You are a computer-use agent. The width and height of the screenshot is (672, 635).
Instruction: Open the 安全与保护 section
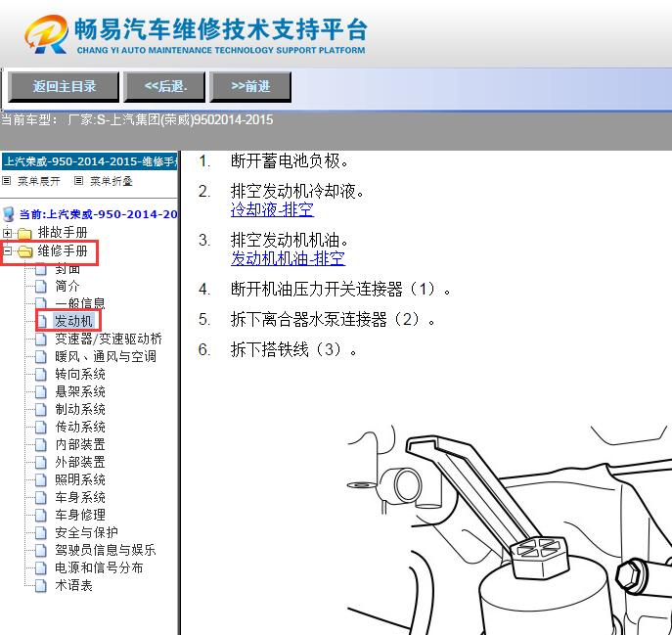coord(87,532)
